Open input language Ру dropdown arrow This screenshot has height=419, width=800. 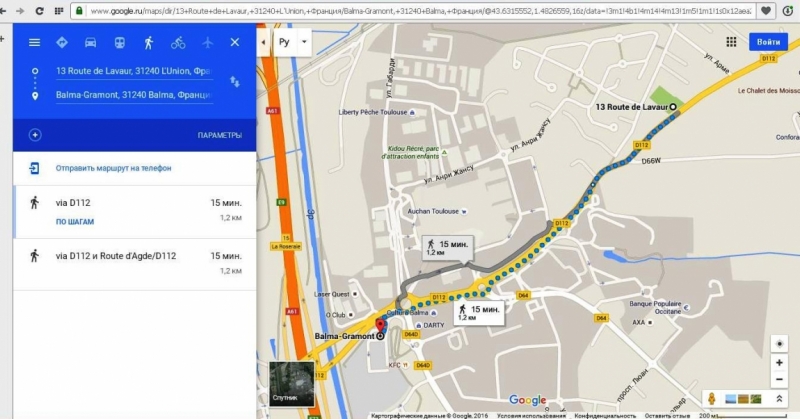304,42
